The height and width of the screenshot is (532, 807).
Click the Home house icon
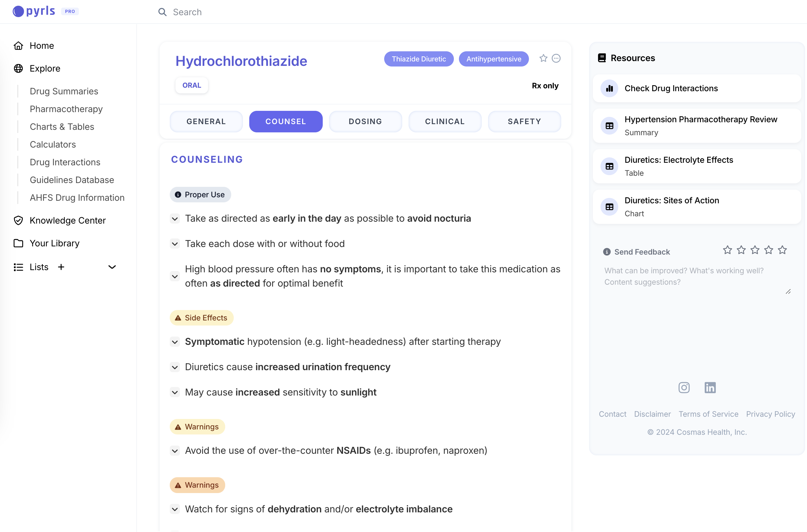18,46
